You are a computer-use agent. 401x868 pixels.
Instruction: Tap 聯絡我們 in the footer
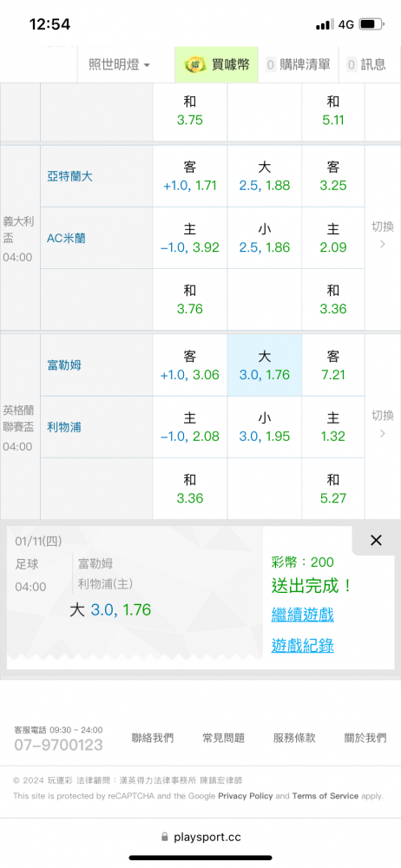(x=152, y=737)
